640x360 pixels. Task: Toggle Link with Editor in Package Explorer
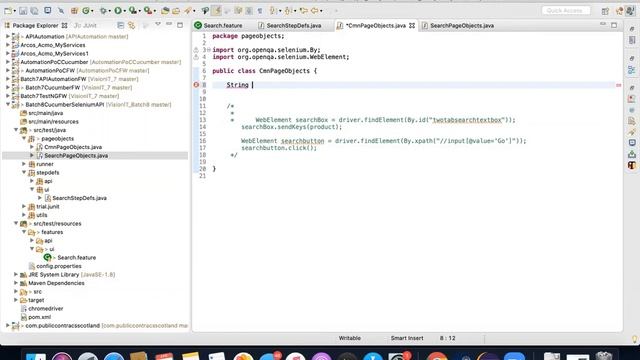coord(131,25)
